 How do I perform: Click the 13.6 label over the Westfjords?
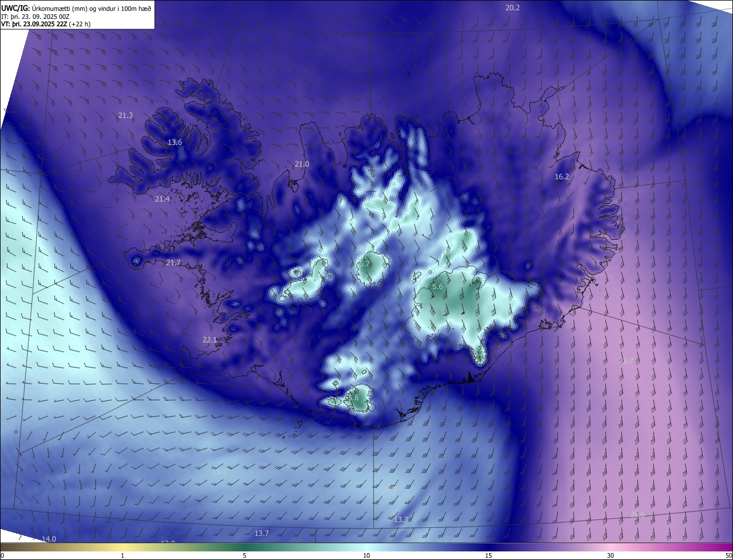pos(175,143)
